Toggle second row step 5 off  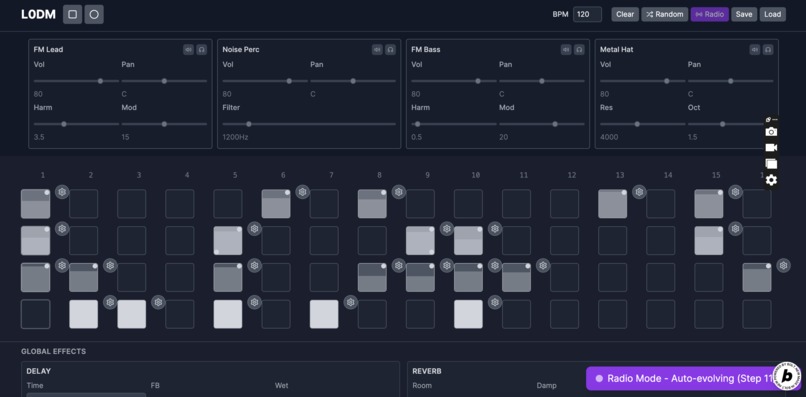(228, 241)
